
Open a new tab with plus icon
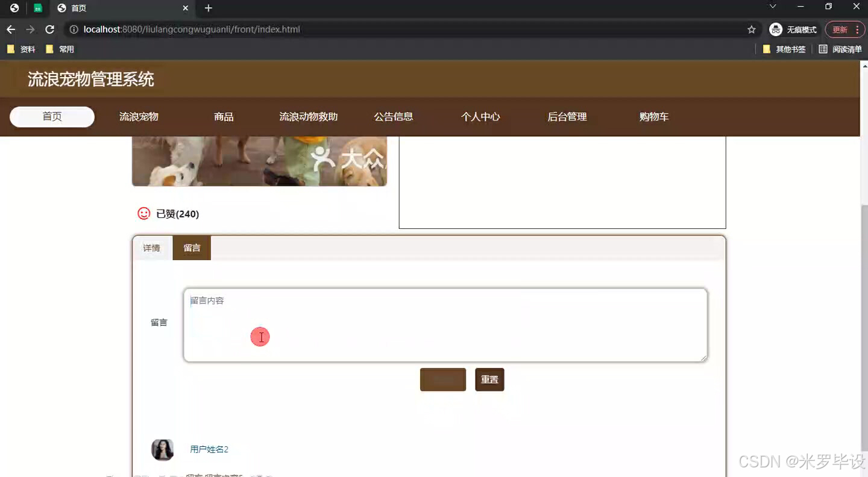pos(209,8)
